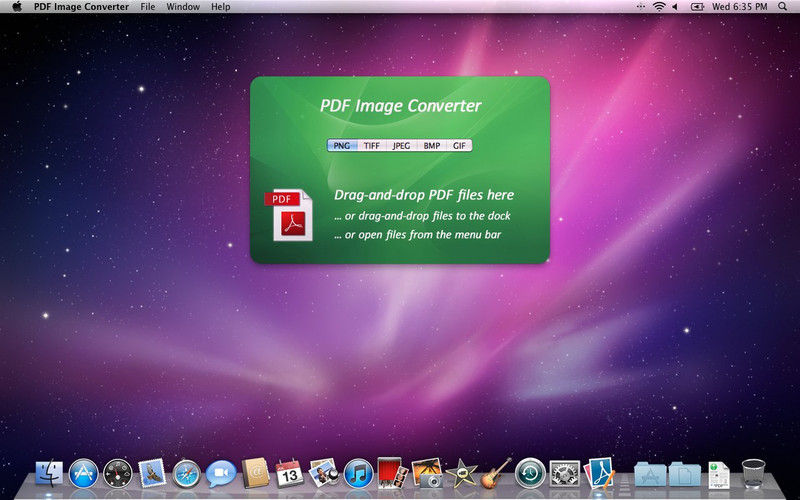Open the Help menu
Screen dimensions: 800x500
220,7
